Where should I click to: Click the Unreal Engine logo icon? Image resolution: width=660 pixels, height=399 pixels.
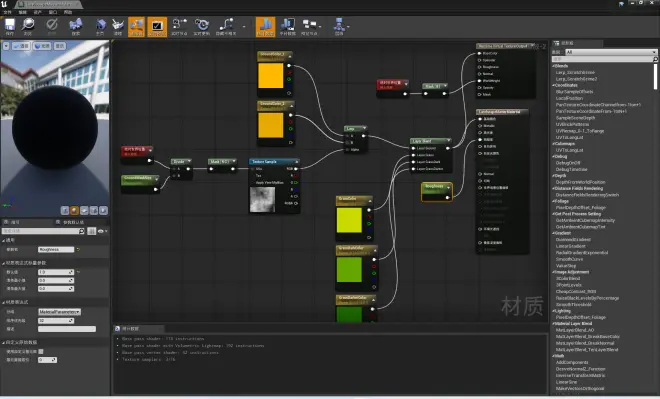click(4, 4)
